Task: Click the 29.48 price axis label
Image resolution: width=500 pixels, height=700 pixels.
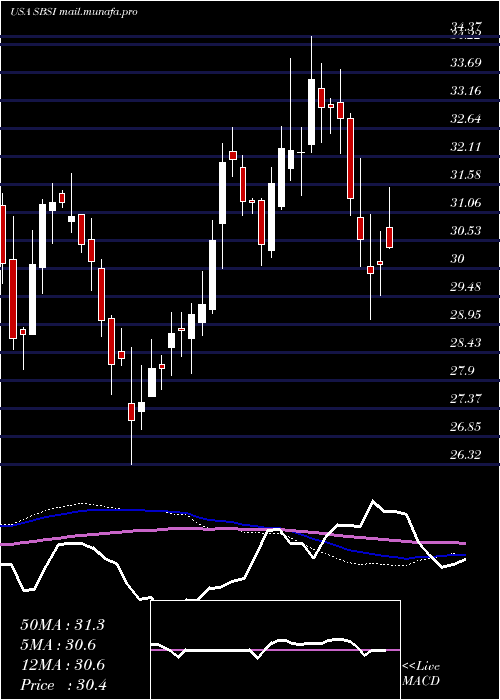Action: tap(466, 287)
